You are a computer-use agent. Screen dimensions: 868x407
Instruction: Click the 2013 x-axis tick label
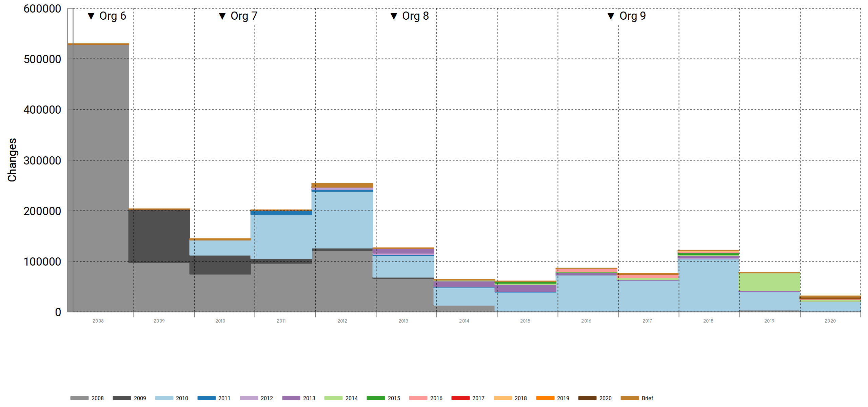(403, 321)
